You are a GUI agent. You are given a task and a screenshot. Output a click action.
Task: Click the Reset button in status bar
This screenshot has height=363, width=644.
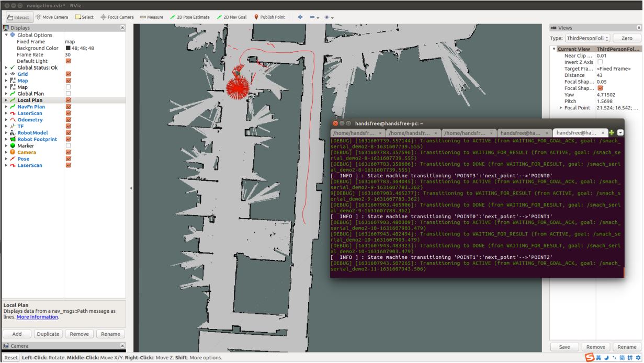tap(10, 358)
